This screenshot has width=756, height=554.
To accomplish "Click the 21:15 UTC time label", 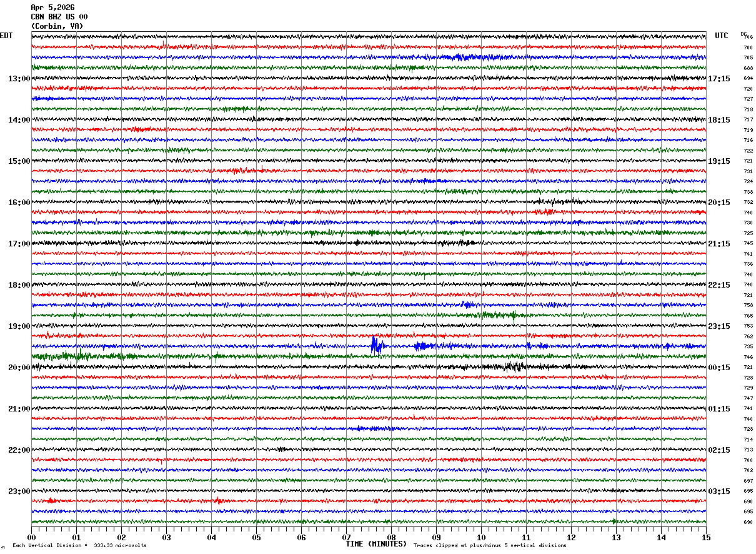I will [719, 244].
